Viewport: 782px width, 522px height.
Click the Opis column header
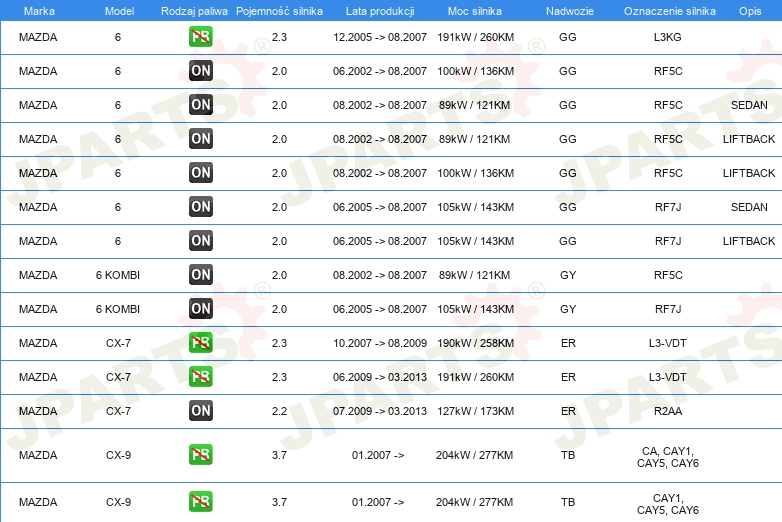pos(750,11)
